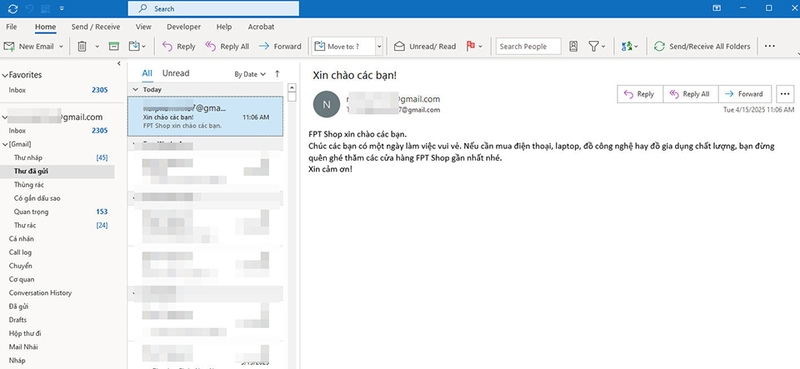Viewport: 800px width, 369px height.
Task: Open the By Date sort dropdown
Action: click(x=250, y=74)
